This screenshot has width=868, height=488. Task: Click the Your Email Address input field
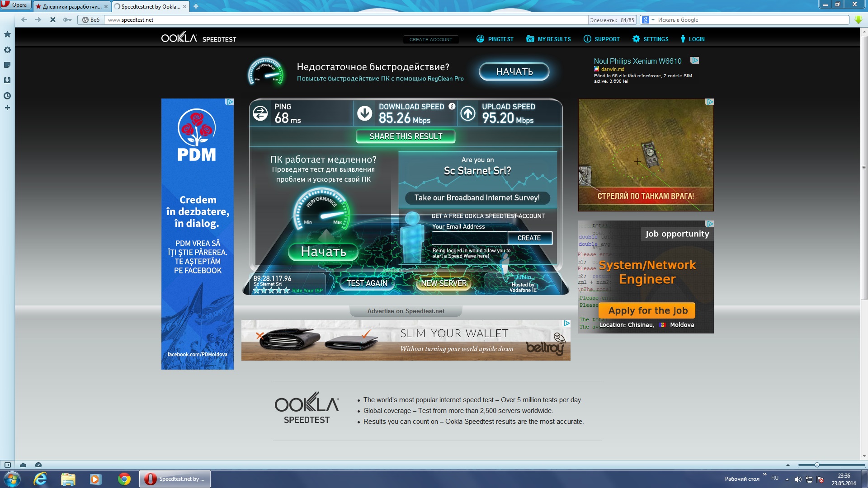coord(469,238)
